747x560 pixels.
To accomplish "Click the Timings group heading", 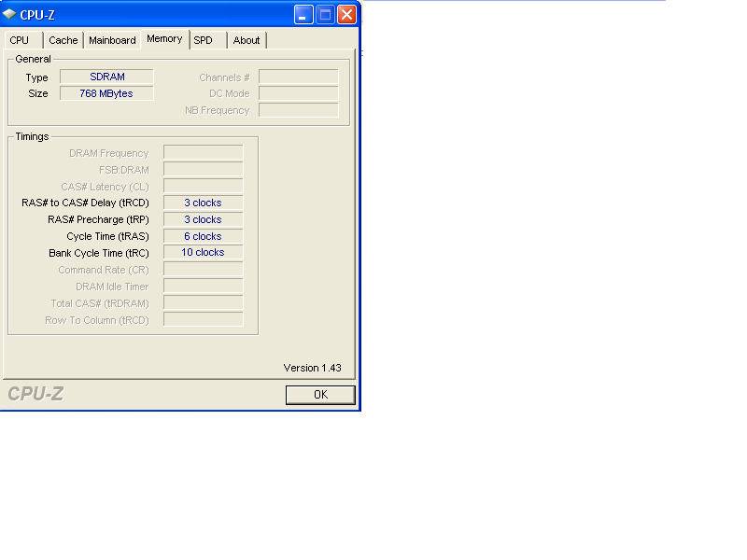I will 32,136.
